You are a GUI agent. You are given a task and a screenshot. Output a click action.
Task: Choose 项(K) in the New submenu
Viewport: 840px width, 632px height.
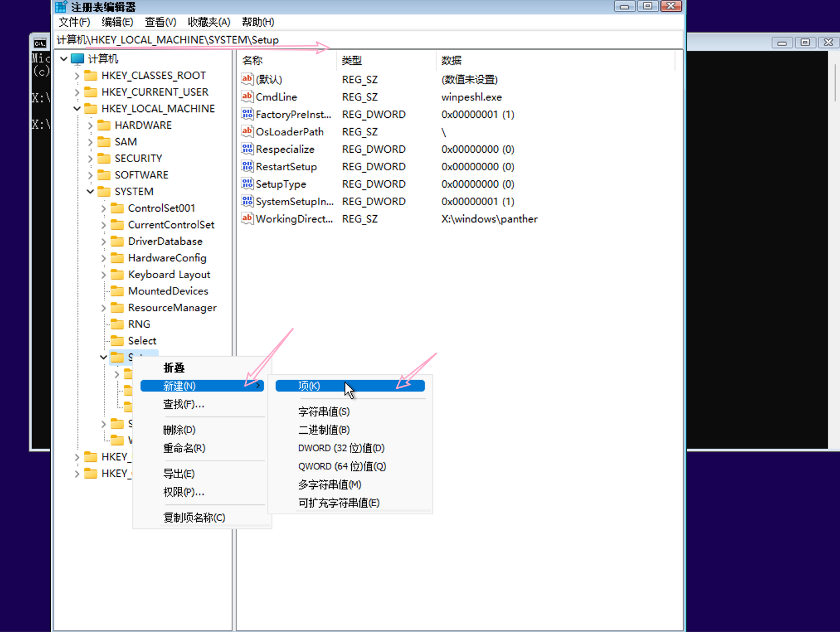(309, 386)
